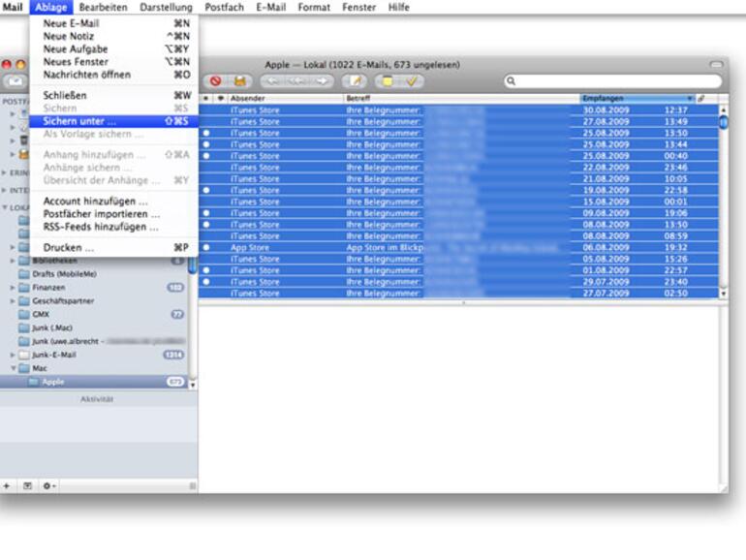Screen dimensions: 746x560
Task: Click unread dot of 25.08.2009 13:50 mail
Action: [206, 133]
